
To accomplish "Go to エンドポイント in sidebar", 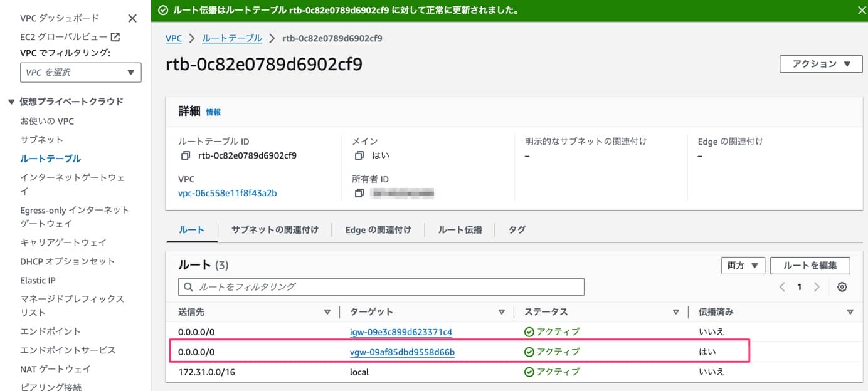I will coord(50,331).
